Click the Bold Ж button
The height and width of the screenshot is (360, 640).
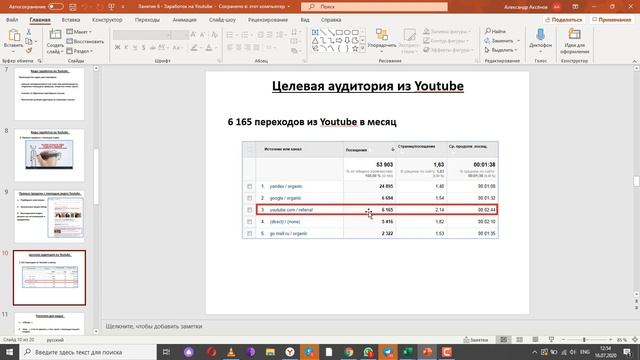(117, 48)
